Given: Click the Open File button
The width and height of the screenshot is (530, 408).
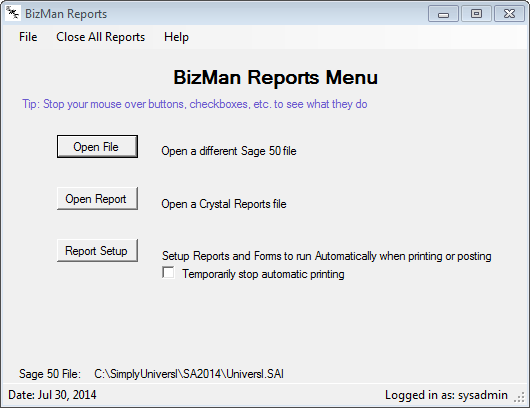Looking at the screenshot, I should (x=97, y=147).
